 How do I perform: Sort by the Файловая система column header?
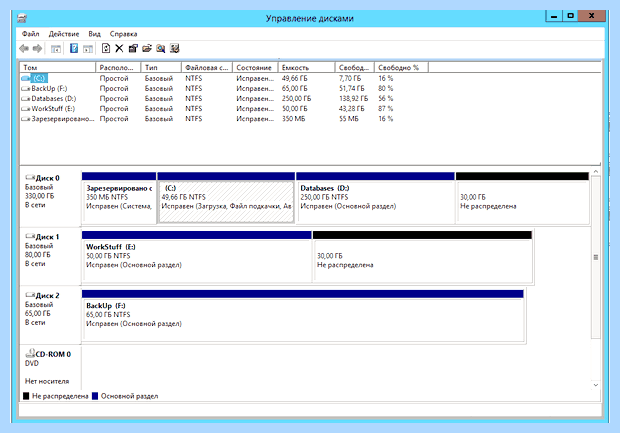[207, 68]
